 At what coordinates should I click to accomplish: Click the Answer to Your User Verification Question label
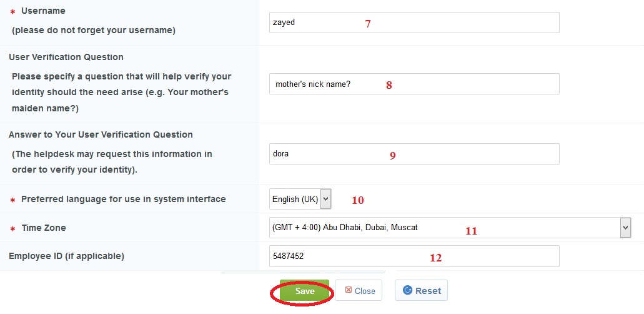click(101, 134)
